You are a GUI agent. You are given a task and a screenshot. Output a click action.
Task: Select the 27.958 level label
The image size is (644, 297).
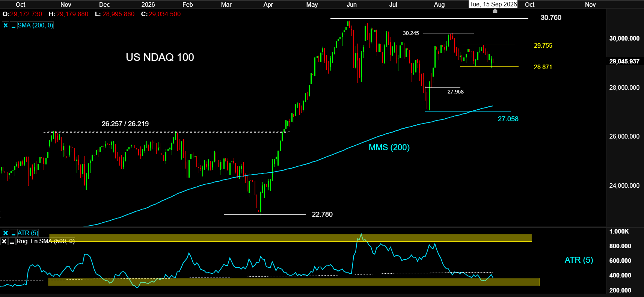(455, 92)
